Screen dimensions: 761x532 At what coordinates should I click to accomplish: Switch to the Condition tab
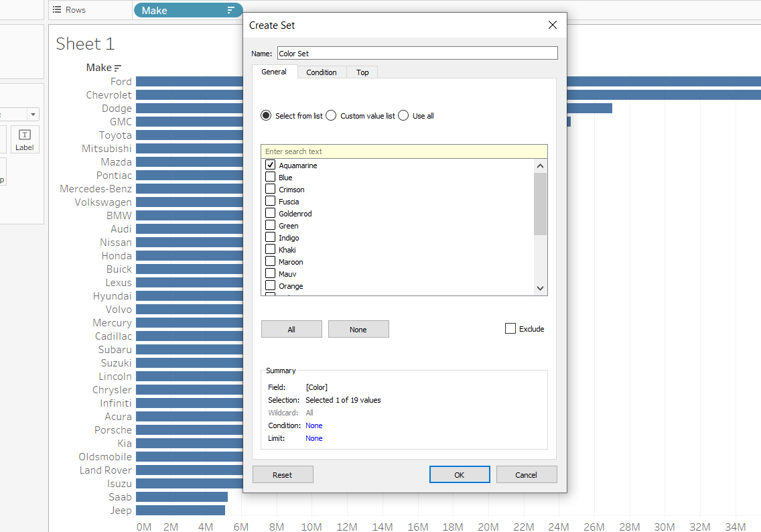pos(322,72)
